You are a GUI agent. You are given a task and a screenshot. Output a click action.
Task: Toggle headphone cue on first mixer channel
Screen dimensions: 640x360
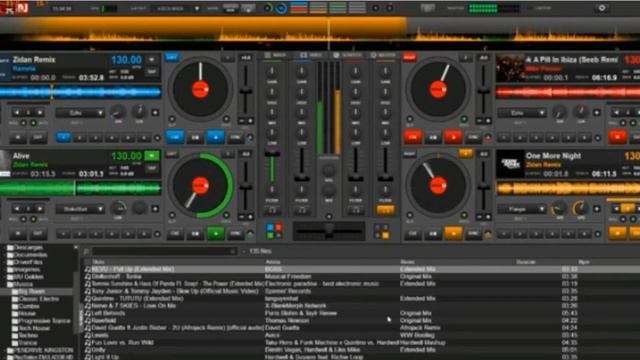272,211
